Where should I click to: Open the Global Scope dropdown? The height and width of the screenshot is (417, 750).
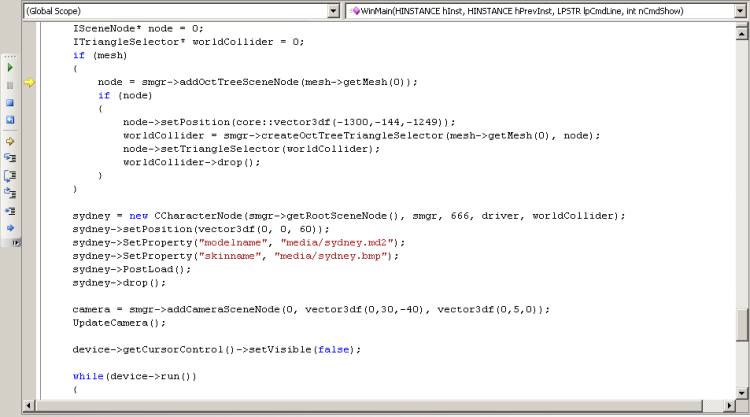coord(333,11)
